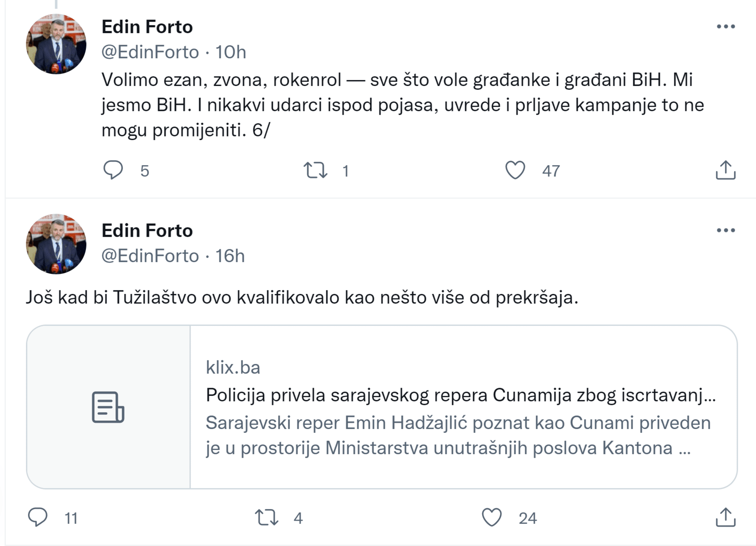The image size is (756, 546).
Task: Share the Tužilaštvo tweet
Action: coord(725,517)
